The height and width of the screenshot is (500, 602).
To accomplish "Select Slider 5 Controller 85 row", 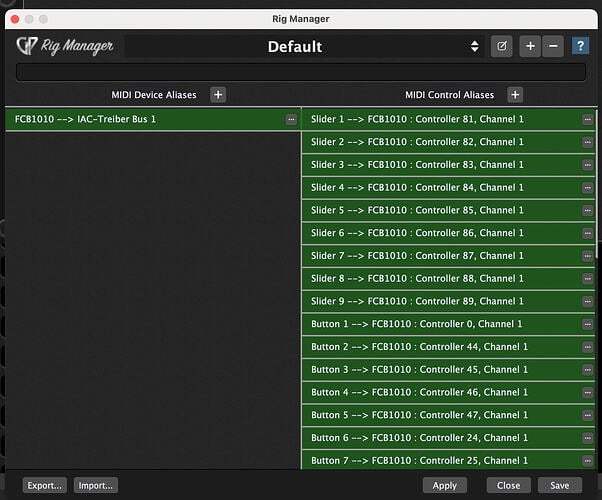I will (448, 210).
